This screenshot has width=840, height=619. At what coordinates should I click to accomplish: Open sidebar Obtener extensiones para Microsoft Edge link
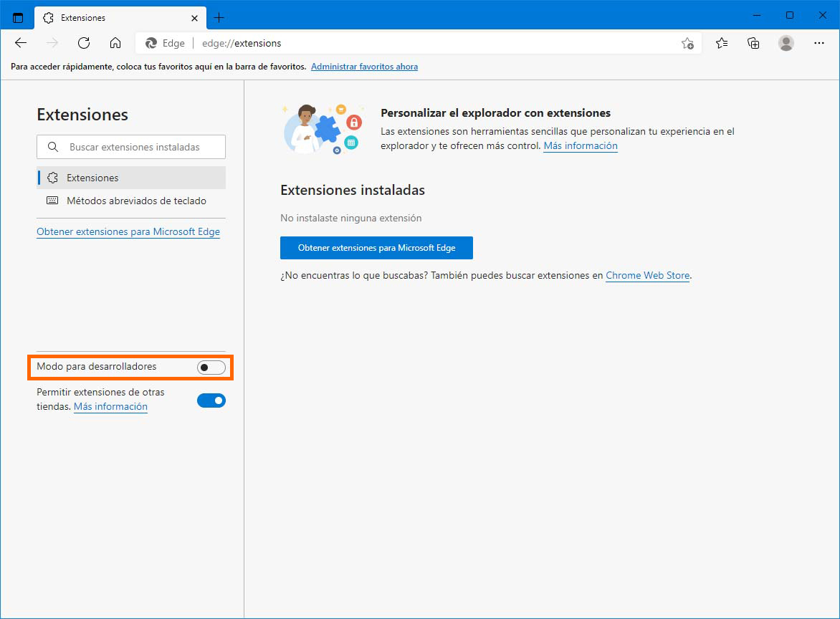pos(128,232)
